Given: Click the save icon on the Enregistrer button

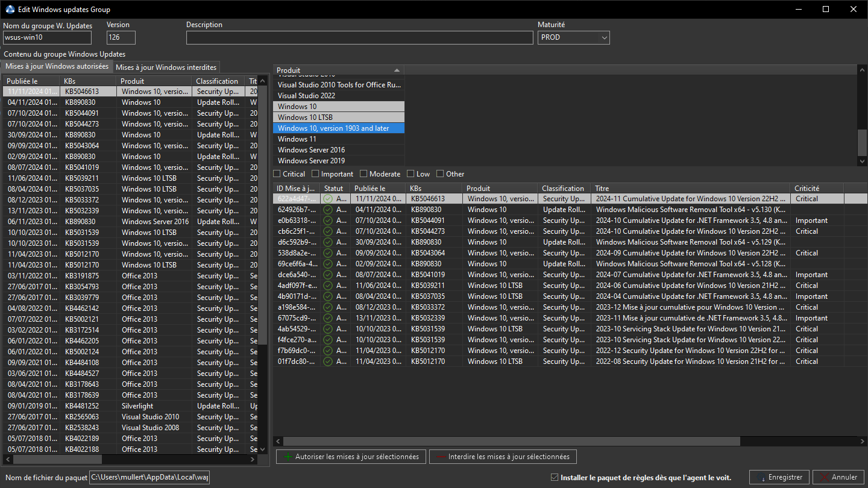Looking at the screenshot, I should pyautogui.click(x=761, y=477).
